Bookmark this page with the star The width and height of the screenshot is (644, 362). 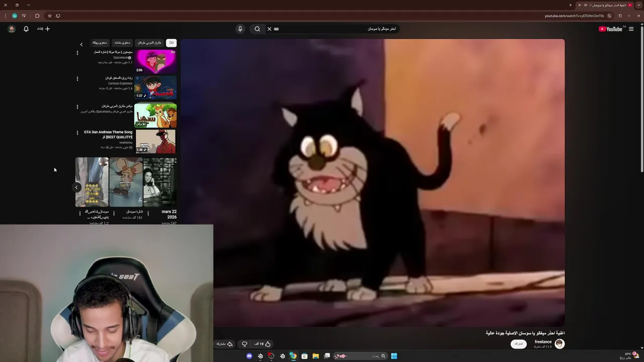(x=49, y=16)
